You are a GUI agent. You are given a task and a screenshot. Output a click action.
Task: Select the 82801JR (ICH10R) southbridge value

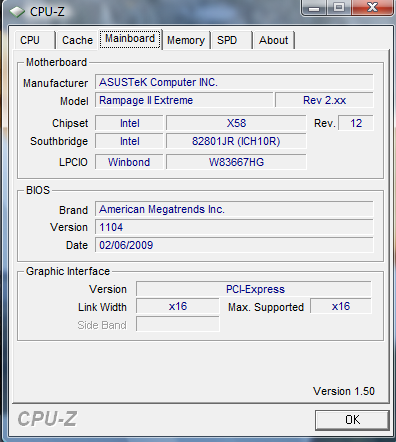(x=236, y=141)
